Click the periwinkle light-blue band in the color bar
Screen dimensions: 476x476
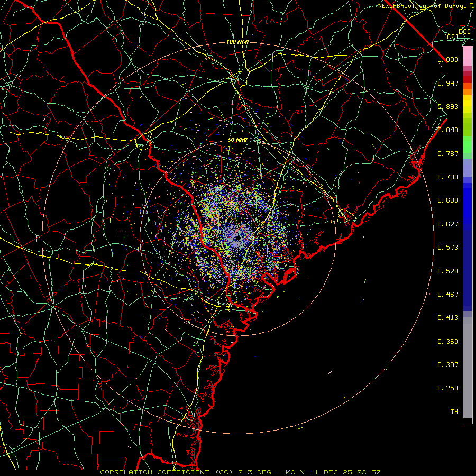point(467,168)
